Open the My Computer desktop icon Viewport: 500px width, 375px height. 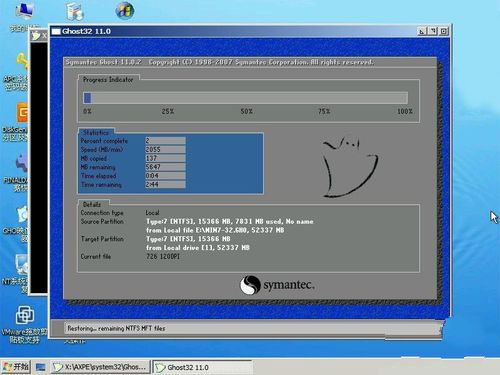(24, 12)
